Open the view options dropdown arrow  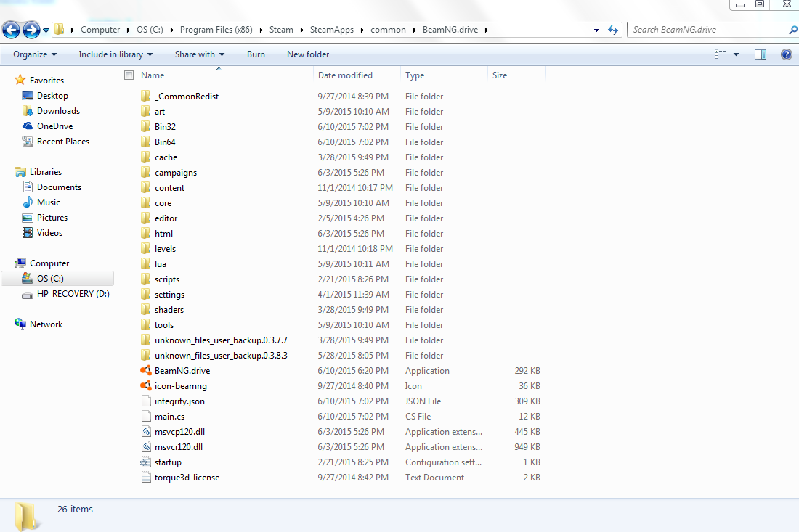point(736,54)
